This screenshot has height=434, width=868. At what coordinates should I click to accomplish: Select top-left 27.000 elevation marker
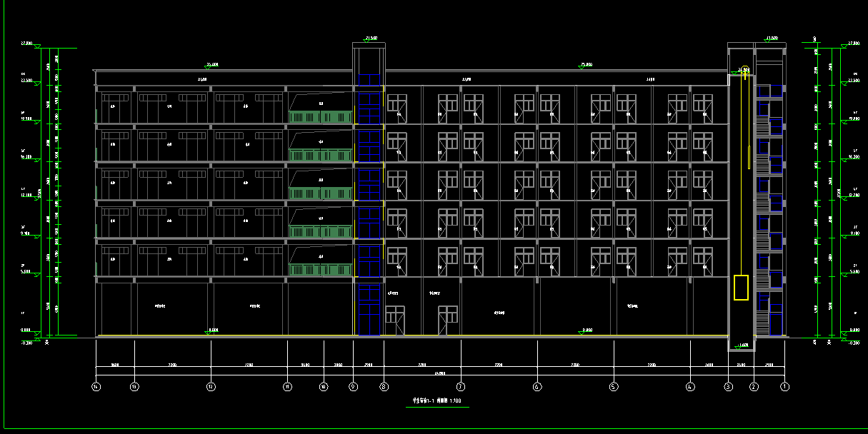27,44
